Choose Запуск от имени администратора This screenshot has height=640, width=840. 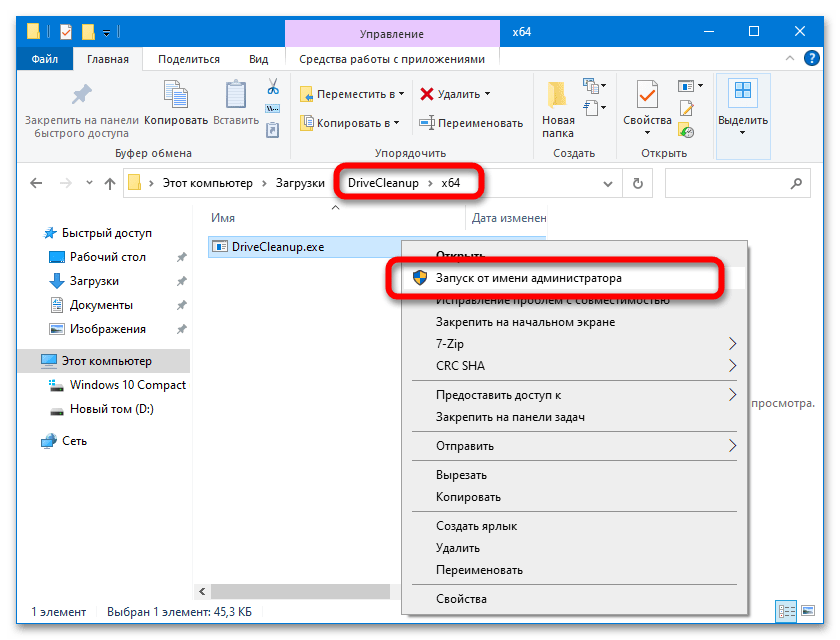point(574,278)
